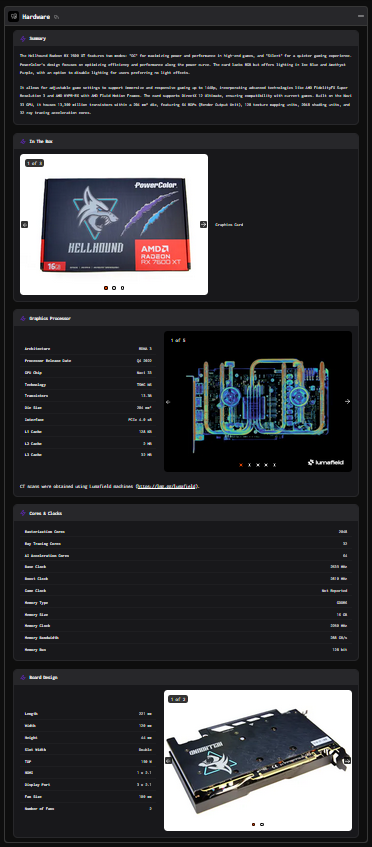372x847 pixels.
Task: Show next In The Box image
Action: [204, 224]
